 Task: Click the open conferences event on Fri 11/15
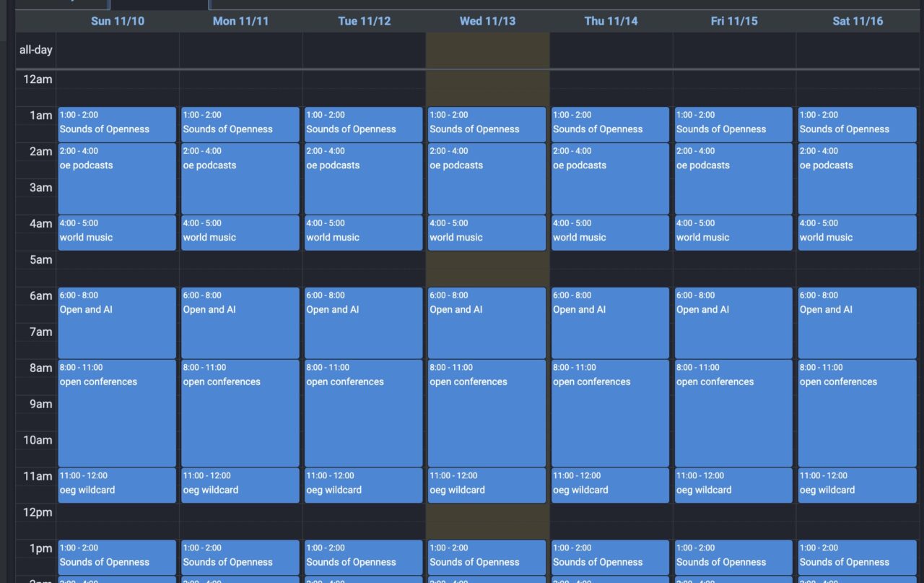click(x=734, y=413)
